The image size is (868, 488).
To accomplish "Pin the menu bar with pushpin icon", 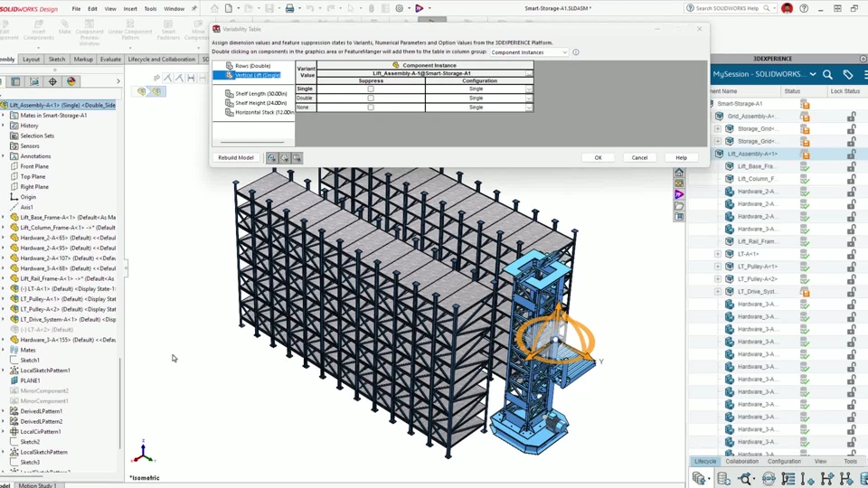I will click(193, 8).
